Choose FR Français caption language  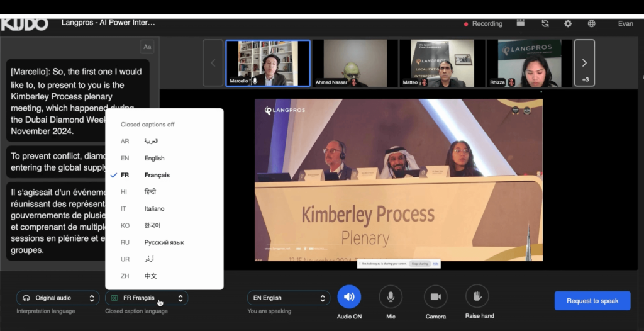164,175
